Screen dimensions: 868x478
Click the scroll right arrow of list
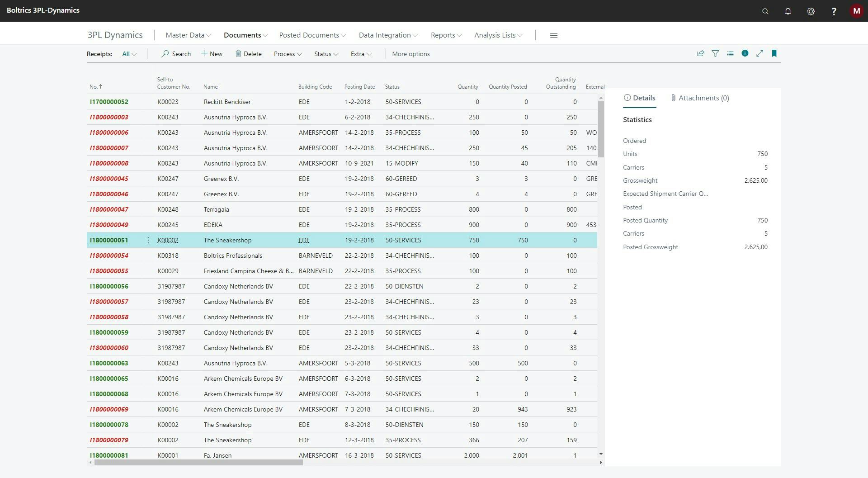pyautogui.click(x=601, y=462)
